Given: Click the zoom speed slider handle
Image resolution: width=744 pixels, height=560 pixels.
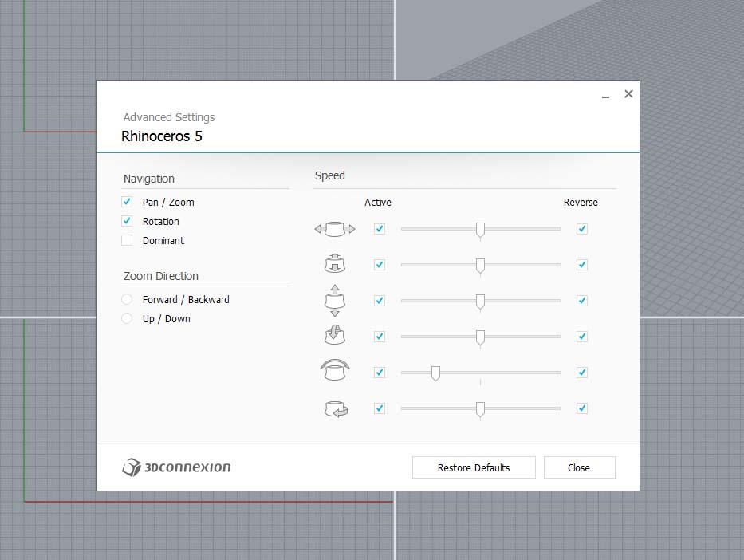Looking at the screenshot, I should 480,266.
